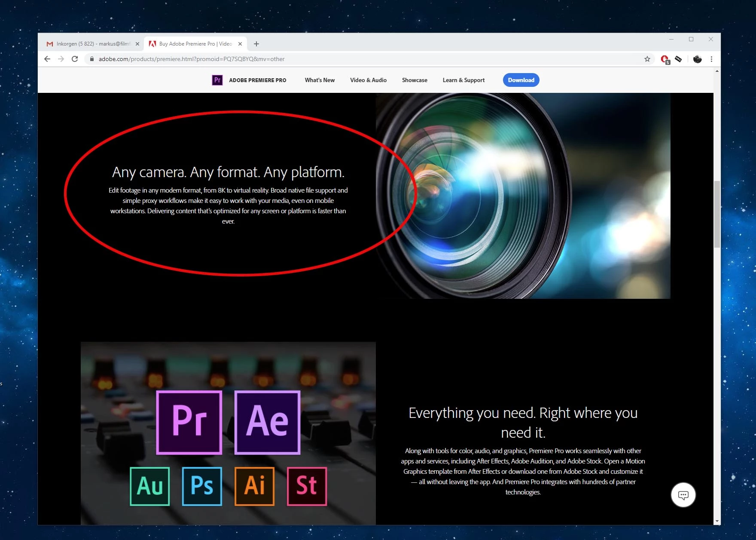The image size is (756, 540).
Task: Open the What's New menu item
Action: coord(320,80)
